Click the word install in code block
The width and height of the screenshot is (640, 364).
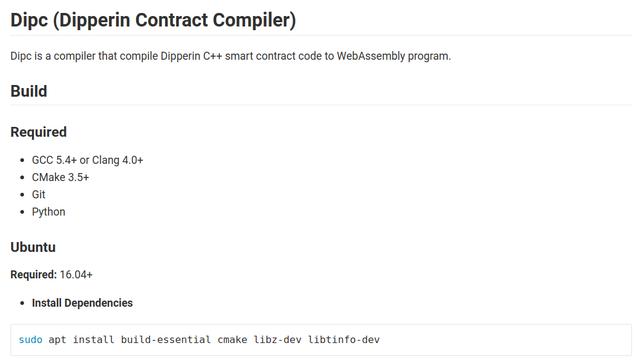(93, 340)
